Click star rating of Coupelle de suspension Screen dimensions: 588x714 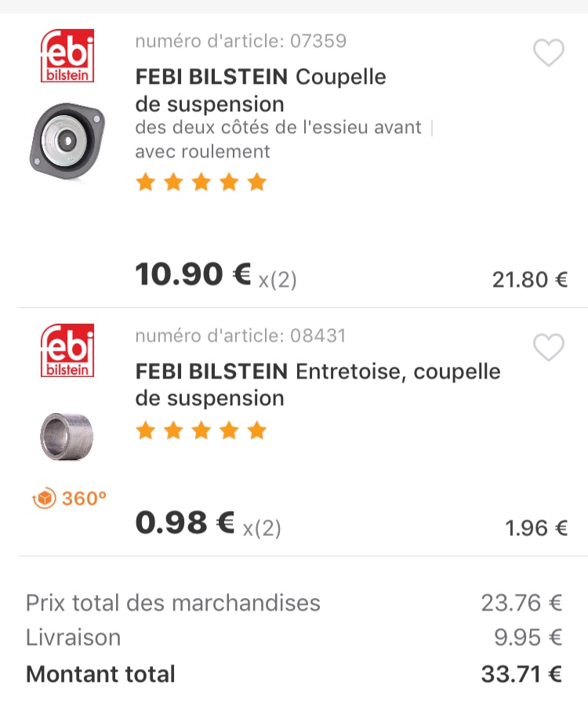[201, 183]
